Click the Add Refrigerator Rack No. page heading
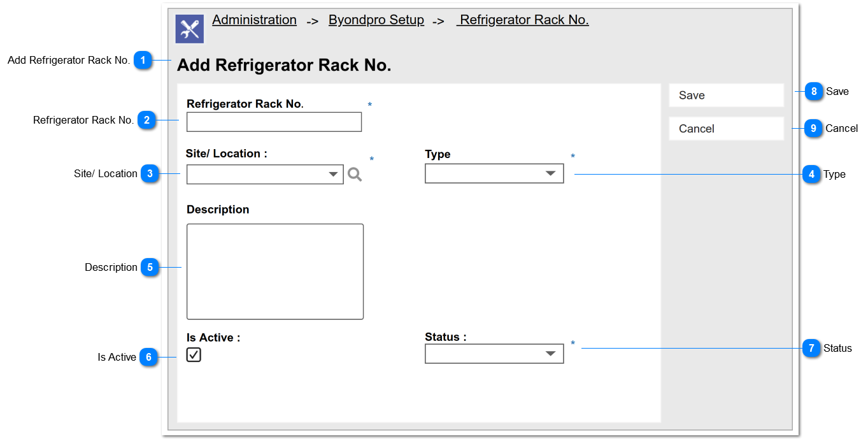Screen dimensions: 868x441 tap(284, 66)
